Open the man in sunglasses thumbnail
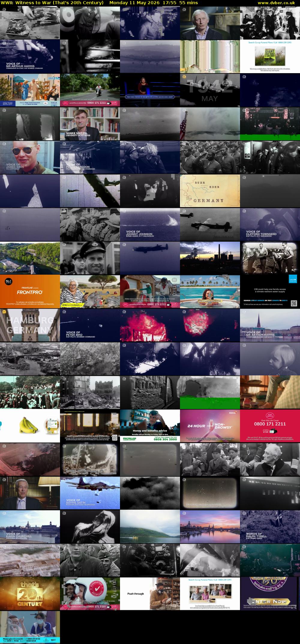The width and height of the screenshot is (300, 644). [30, 157]
